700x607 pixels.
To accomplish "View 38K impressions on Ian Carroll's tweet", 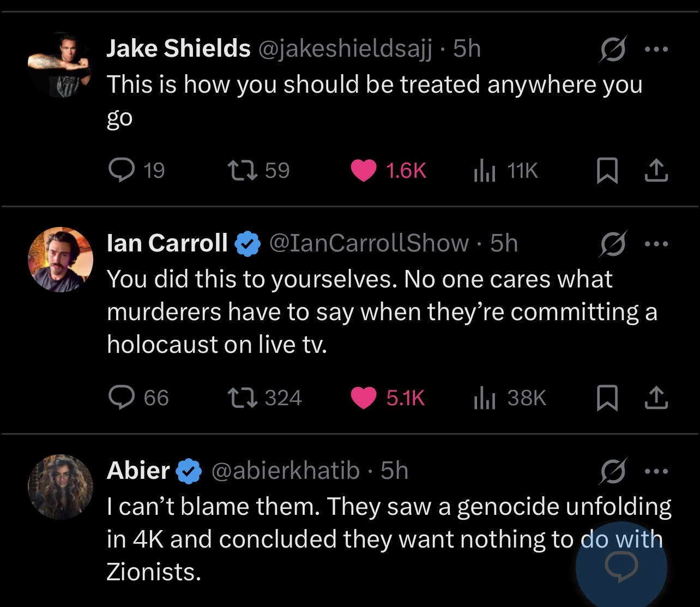I will [x=509, y=398].
